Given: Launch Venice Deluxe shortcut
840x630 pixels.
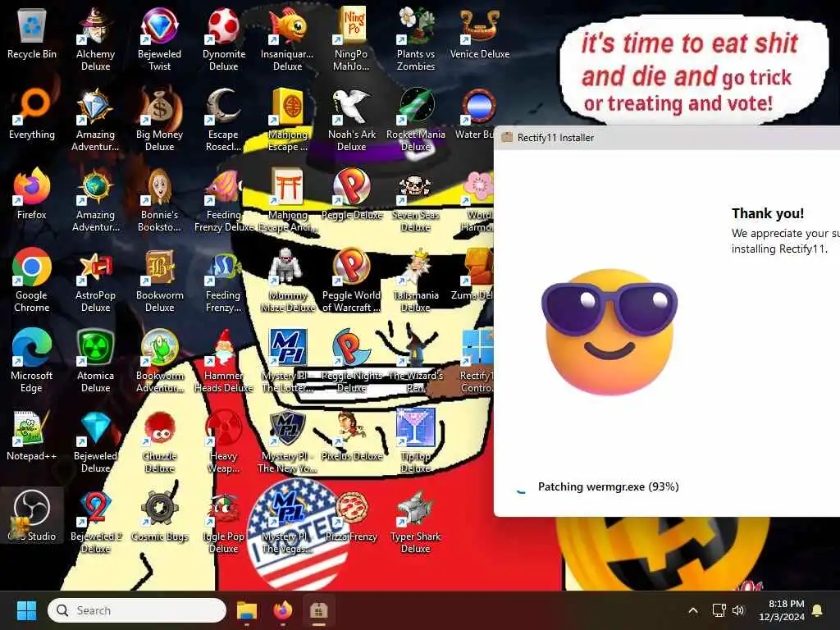Looking at the screenshot, I should pyautogui.click(x=479, y=33).
